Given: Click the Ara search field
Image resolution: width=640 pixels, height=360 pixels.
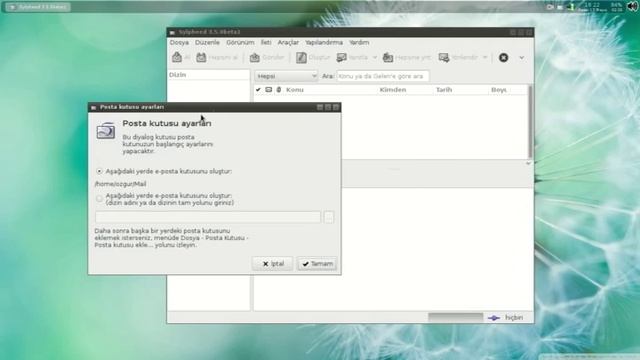Looking at the screenshot, I should coord(382,76).
